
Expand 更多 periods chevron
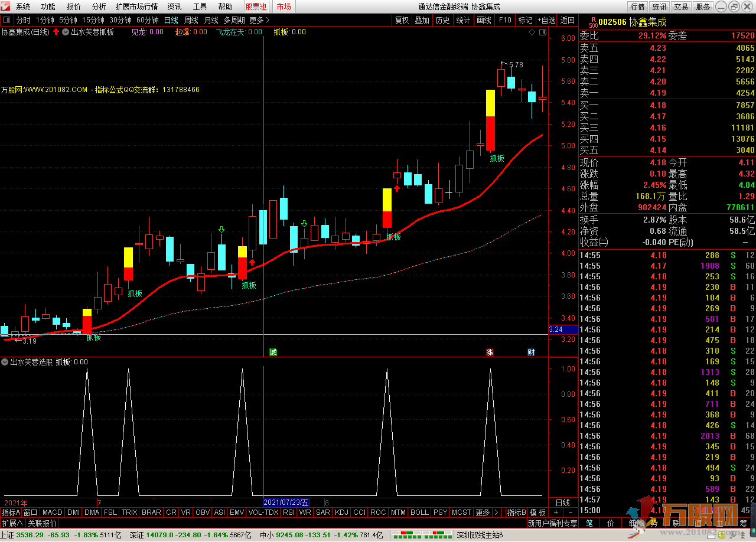(259, 20)
